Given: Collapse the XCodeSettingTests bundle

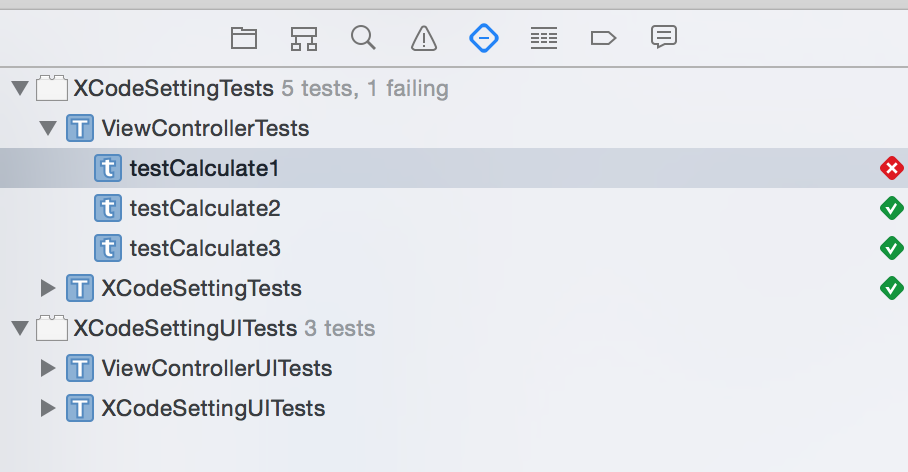Looking at the screenshot, I should pyautogui.click(x=19, y=89).
